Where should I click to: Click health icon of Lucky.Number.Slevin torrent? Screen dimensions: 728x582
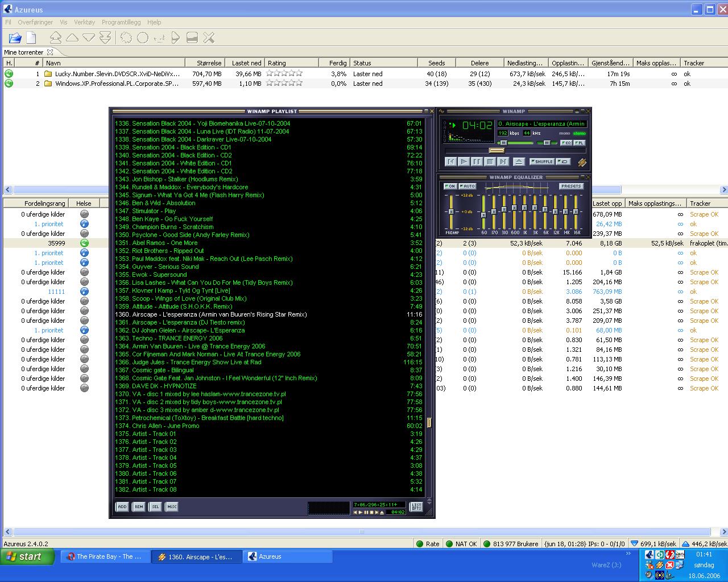(9, 74)
